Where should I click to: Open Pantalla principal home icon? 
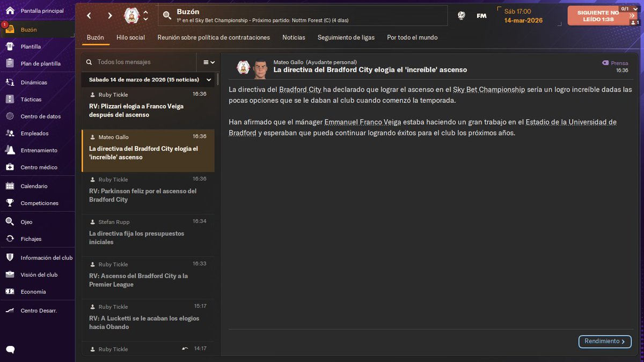coord(10,11)
